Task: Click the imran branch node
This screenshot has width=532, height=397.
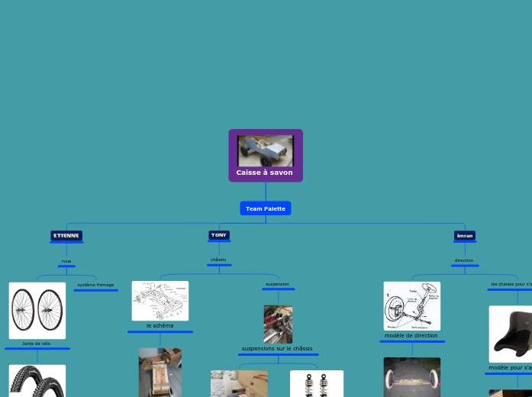Action: click(465, 235)
